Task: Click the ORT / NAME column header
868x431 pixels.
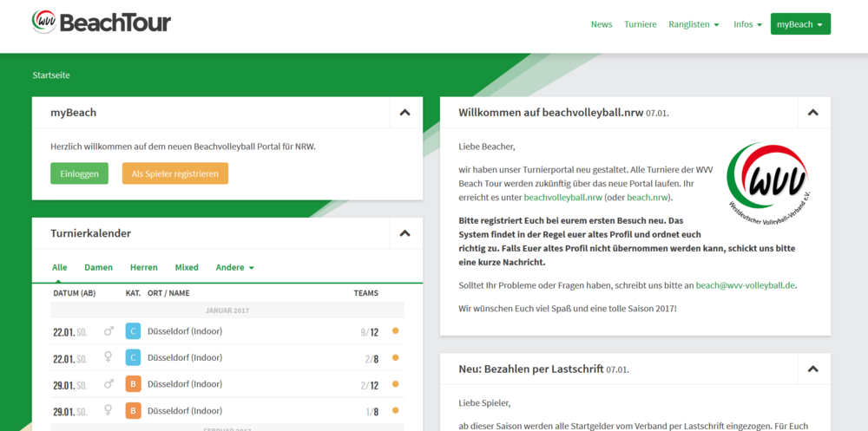Action: (168, 293)
